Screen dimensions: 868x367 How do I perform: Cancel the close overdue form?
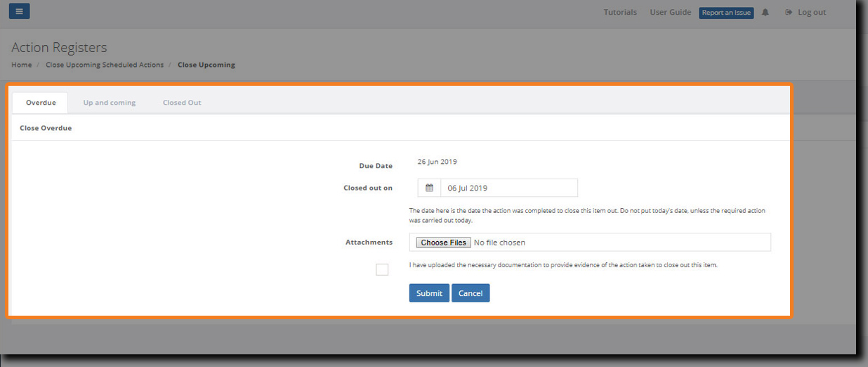[471, 293]
